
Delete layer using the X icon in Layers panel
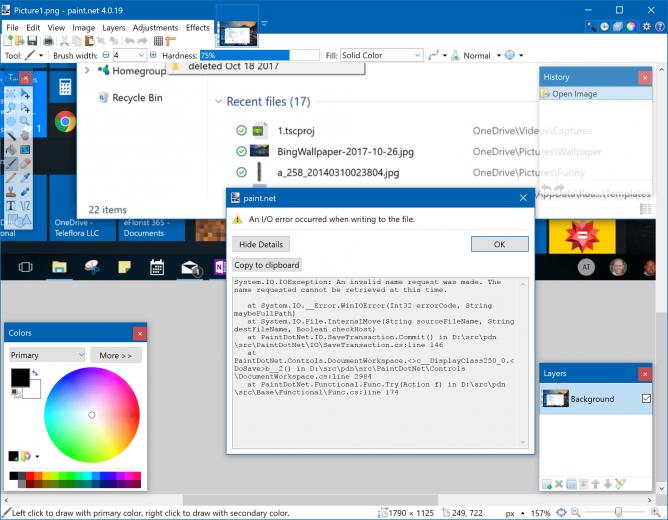[x=559, y=484]
